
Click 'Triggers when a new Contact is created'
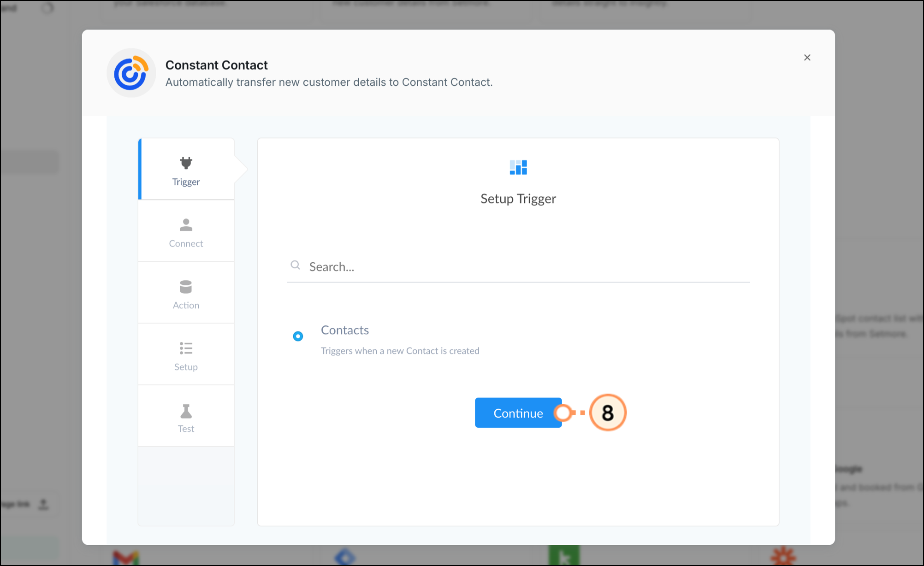[x=400, y=351]
